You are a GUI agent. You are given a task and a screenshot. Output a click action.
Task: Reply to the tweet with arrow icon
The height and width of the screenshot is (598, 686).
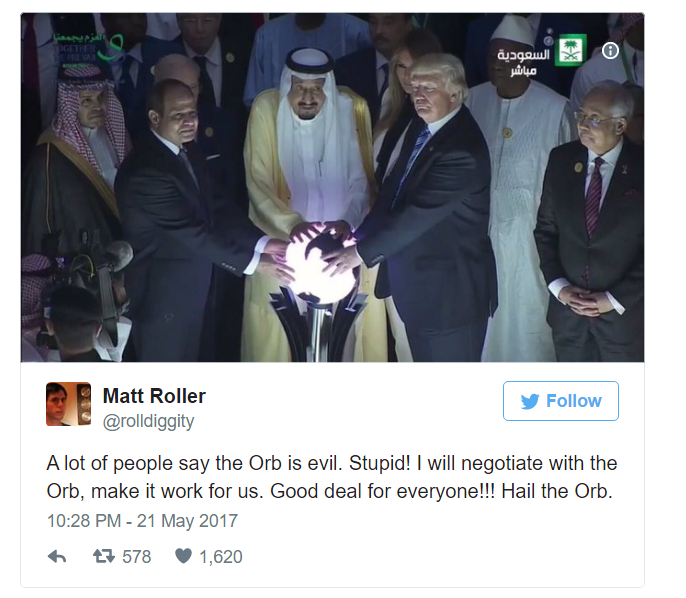[57, 557]
